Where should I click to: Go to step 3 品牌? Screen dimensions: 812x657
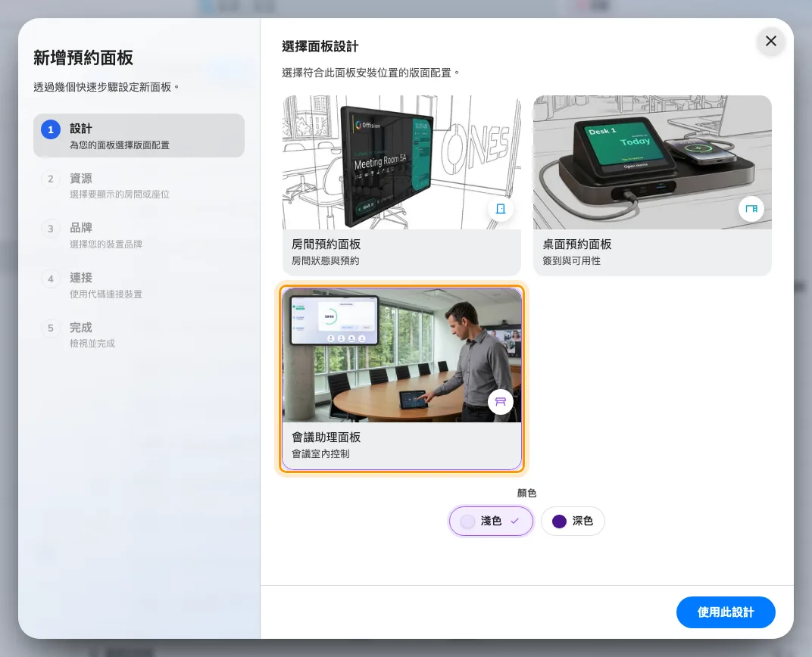click(x=139, y=235)
